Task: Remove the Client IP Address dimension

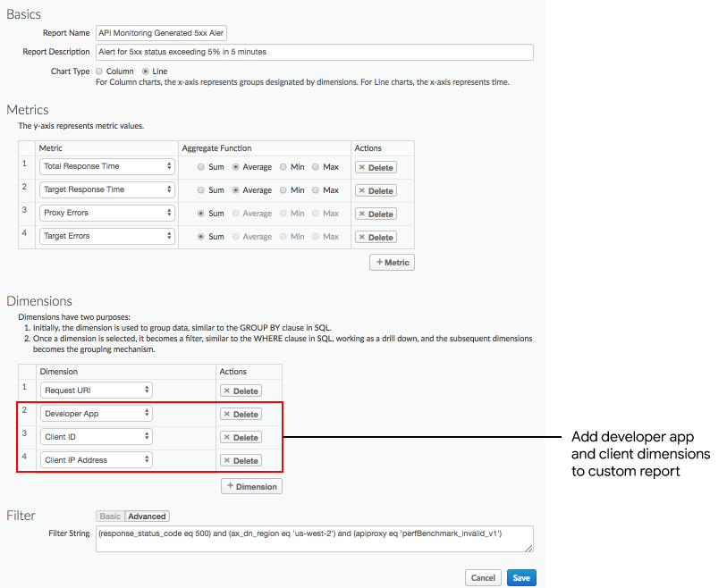Action: click(241, 460)
